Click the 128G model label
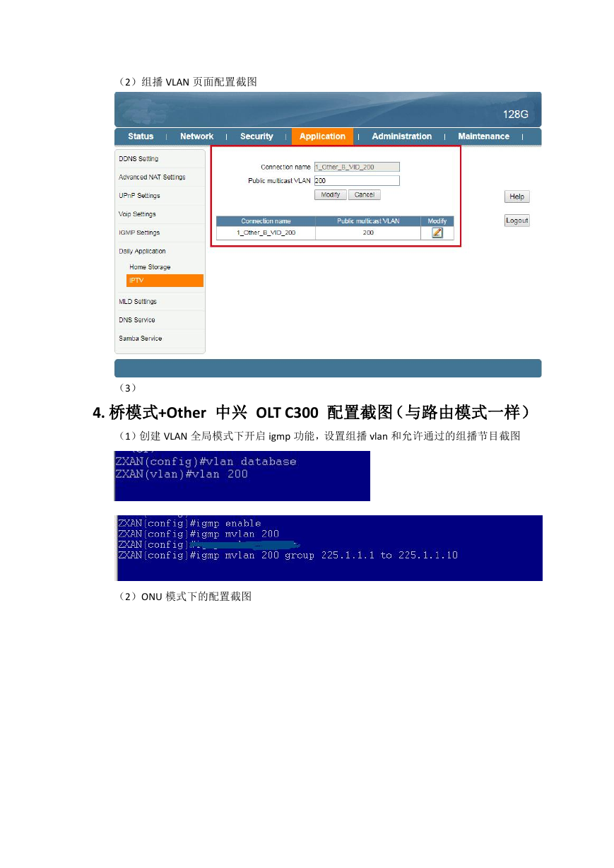Screen dimensions: 614x868 point(515,114)
